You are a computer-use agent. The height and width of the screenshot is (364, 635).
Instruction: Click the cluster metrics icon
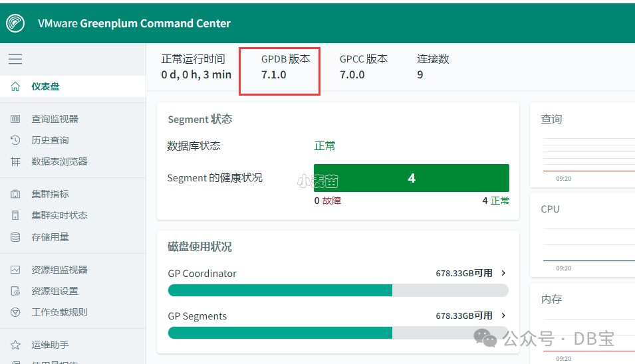15,194
